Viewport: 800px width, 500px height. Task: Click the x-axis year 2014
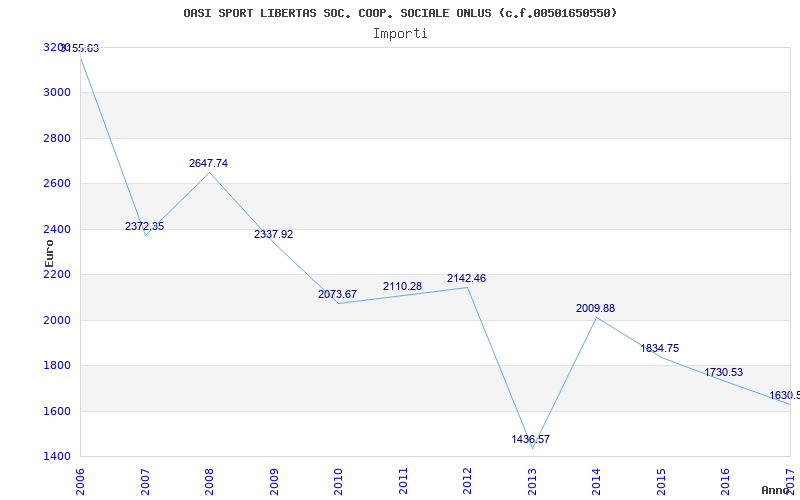pos(596,482)
